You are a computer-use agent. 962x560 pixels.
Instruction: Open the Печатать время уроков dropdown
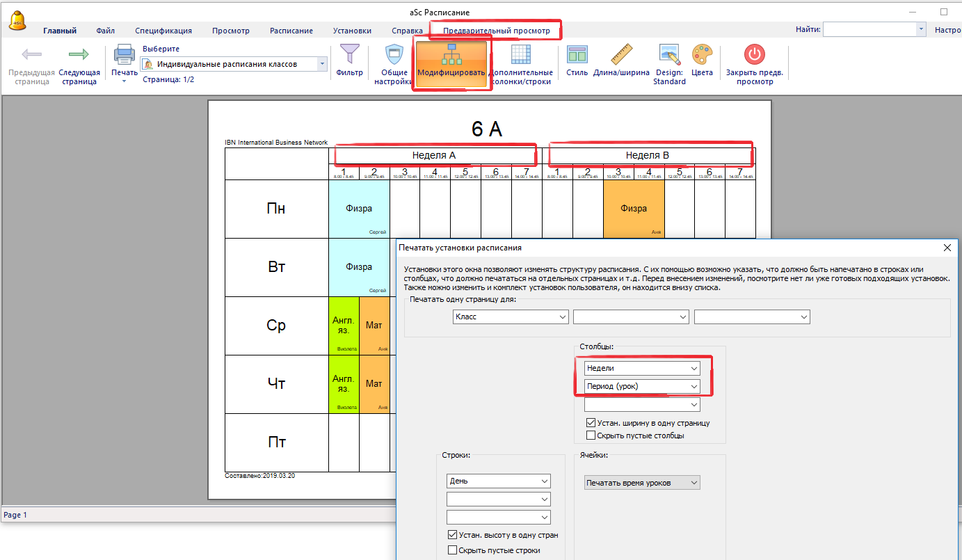(642, 483)
